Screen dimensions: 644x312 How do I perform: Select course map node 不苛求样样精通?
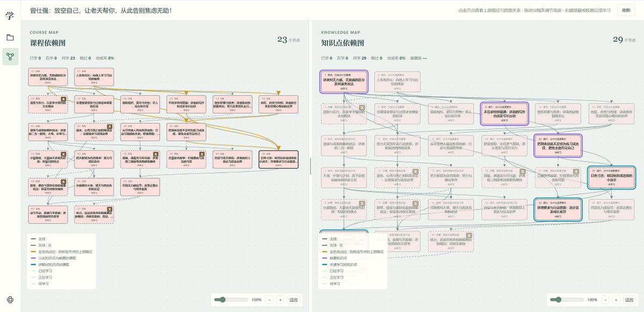tap(186, 104)
